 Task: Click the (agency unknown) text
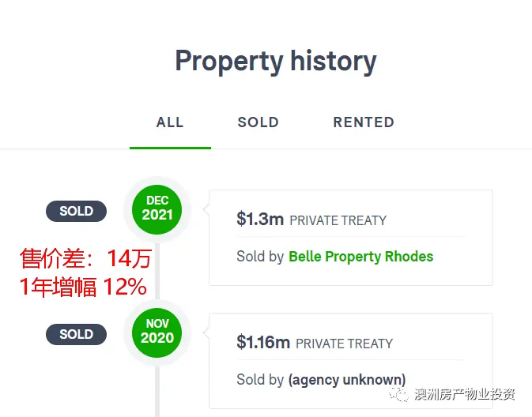click(x=347, y=380)
